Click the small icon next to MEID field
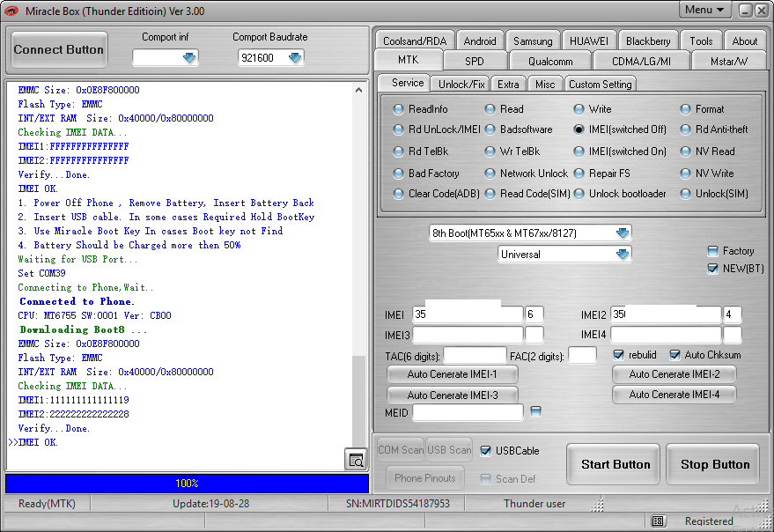 [535, 411]
